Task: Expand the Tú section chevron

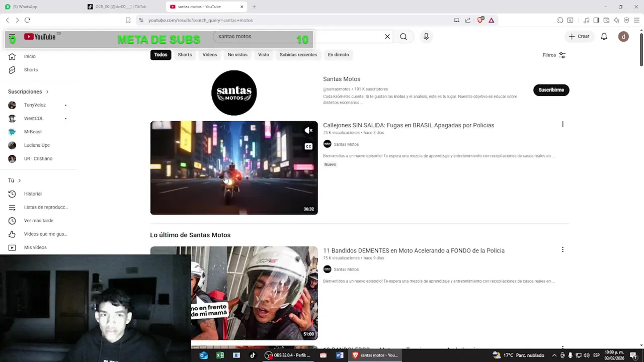Action: click(x=20, y=180)
